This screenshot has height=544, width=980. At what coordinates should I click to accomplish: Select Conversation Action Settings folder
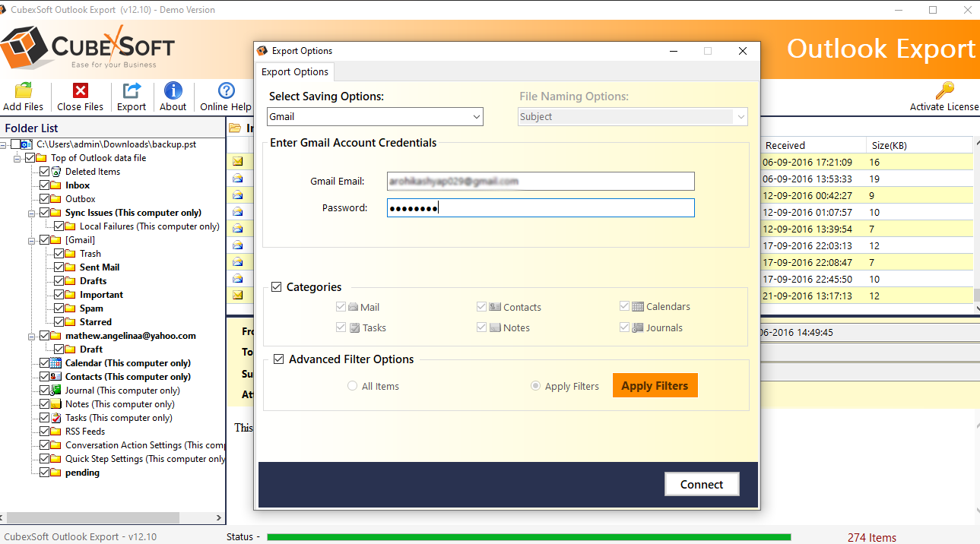[146, 445]
